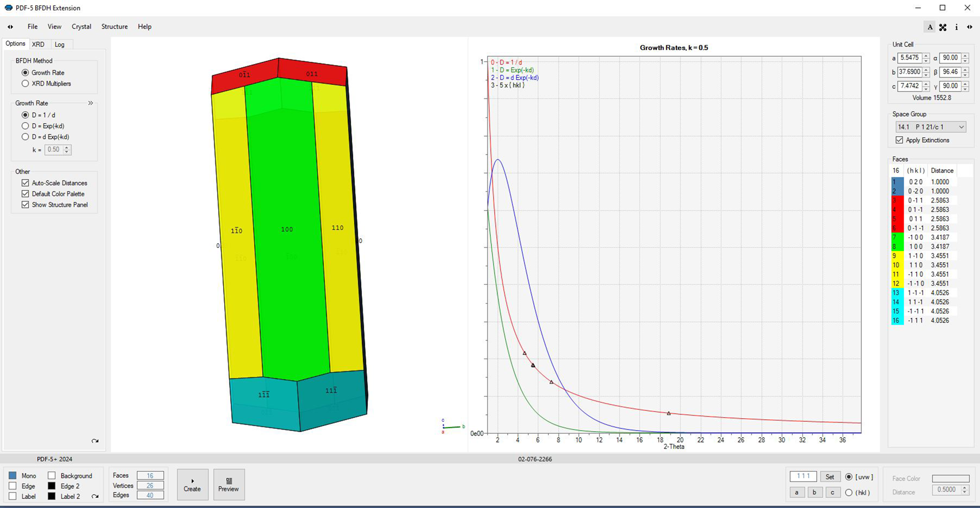The height and width of the screenshot is (508, 980).
Task: Open the Space Group dropdown
Action: coord(930,127)
